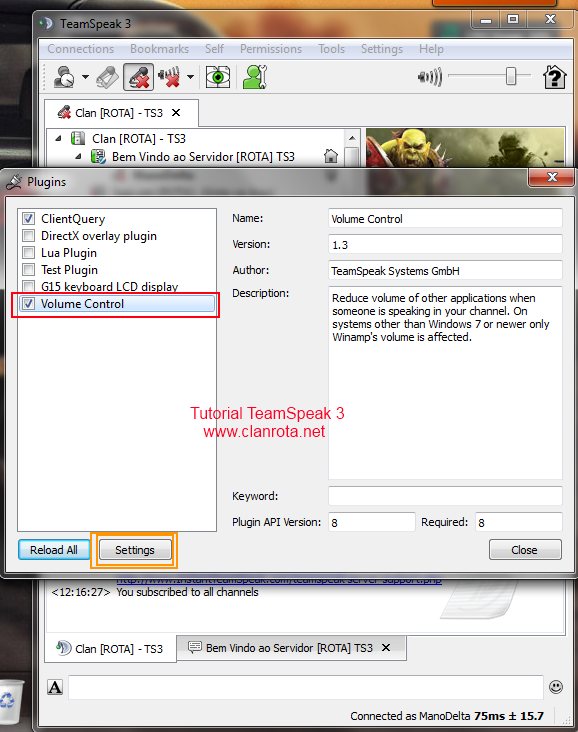Click the Connect/away status toolbar icon
The height and width of the screenshot is (732, 578).
[64, 77]
